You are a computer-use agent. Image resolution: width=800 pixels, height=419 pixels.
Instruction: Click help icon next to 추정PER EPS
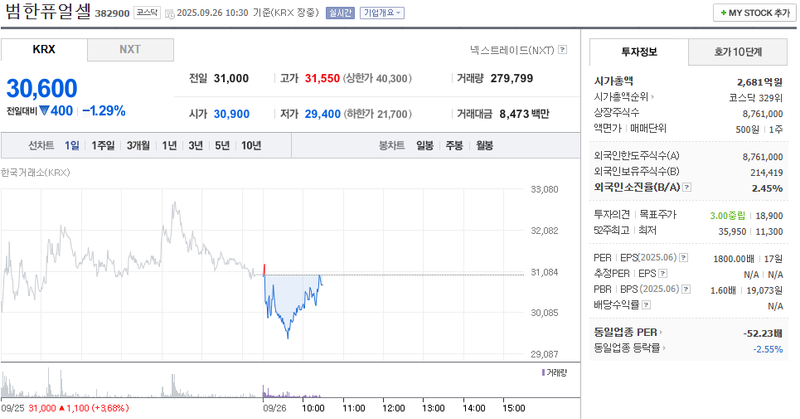(663, 274)
